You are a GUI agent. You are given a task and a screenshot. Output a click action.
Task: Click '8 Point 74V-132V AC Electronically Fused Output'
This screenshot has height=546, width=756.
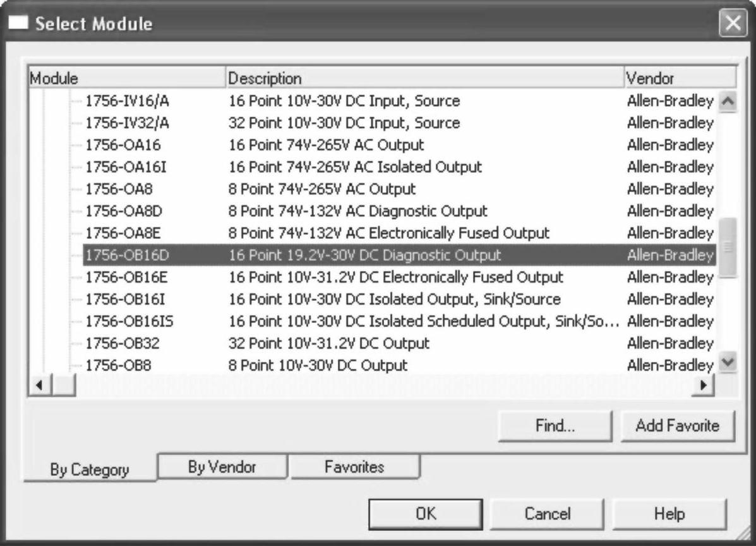click(389, 233)
